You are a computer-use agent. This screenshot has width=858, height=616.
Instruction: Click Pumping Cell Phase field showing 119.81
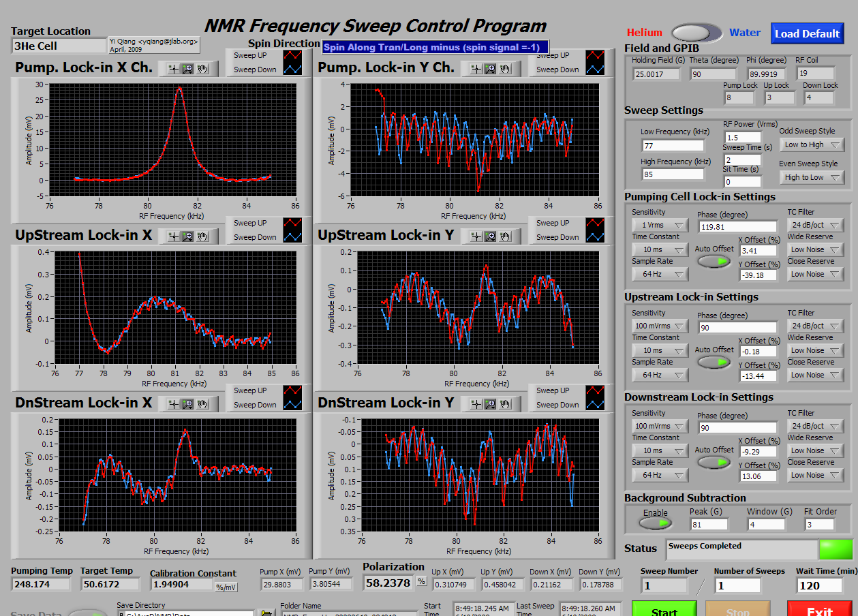(737, 226)
